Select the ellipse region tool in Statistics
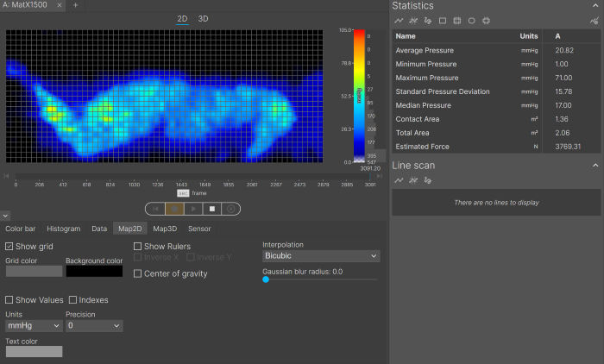The height and width of the screenshot is (364, 604). coord(472,20)
